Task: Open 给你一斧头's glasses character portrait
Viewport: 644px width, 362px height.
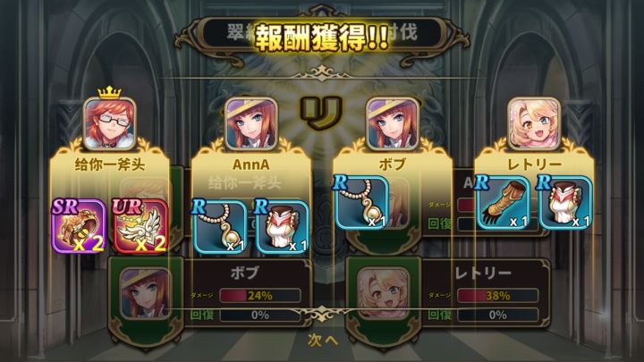Action: click(x=109, y=123)
